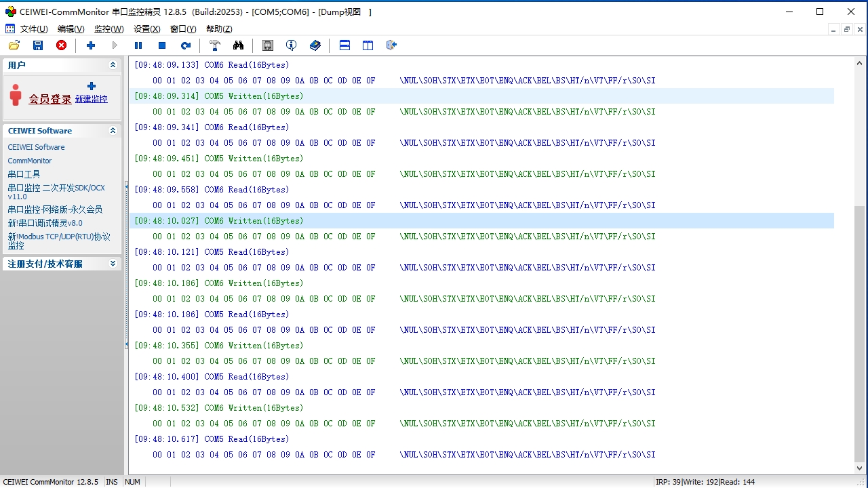This screenshot has width=868, height=488.
Task: Click the hammer tools icon
Action: pyautogui.click(x=215, y=45)
